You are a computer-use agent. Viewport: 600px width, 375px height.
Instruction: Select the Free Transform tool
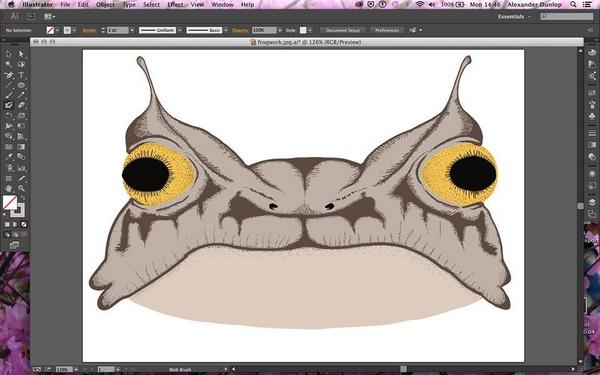tap(21, 126)
